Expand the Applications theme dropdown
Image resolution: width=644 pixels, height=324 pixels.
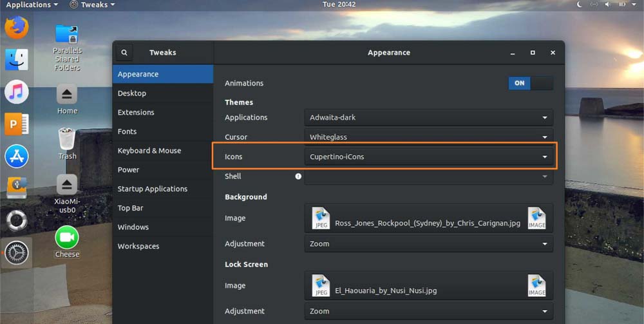point(428,118)
